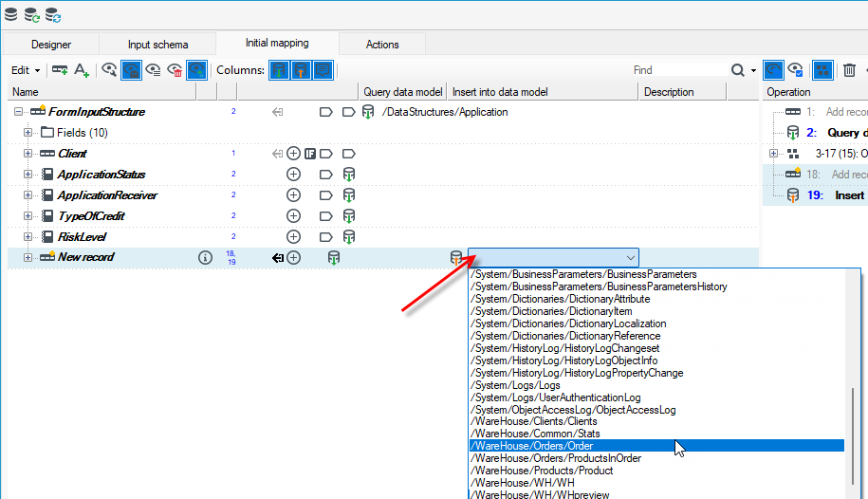Viewport: 868px width, 499px height.
Task: Click the eye with magnifier toolbar icon
Action: pyautogui.click(x=109, y=70)
